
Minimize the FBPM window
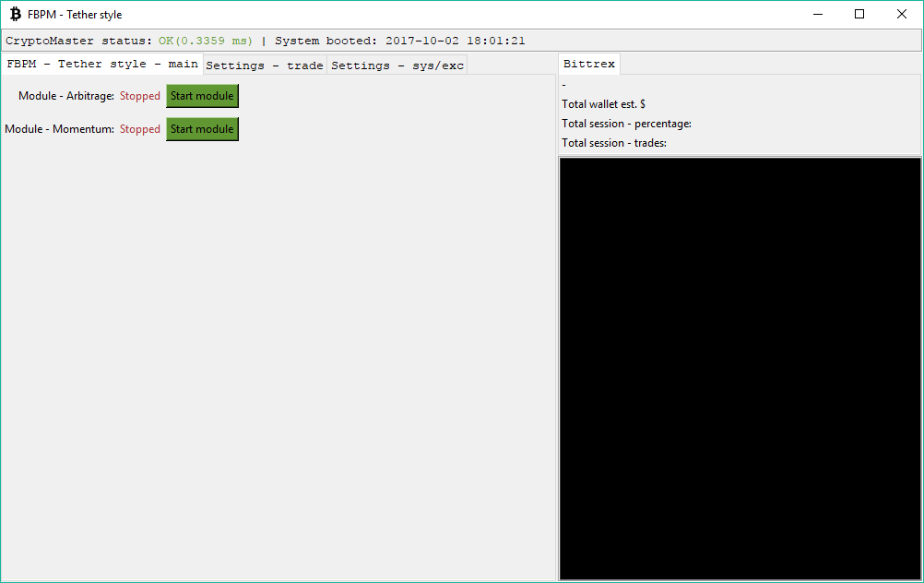[818, 14]
